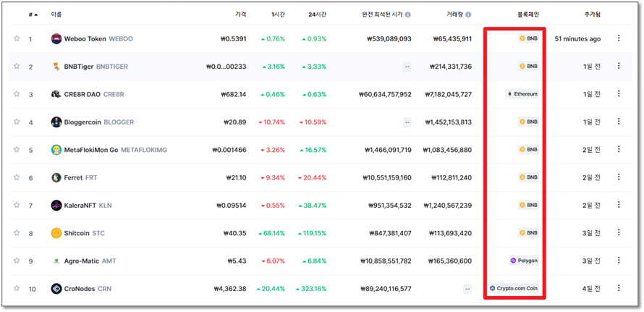Screen dimensions: 644x312
Task: Favorite the Agro-Matic AMT row
Action: click(x=17, y=260)
